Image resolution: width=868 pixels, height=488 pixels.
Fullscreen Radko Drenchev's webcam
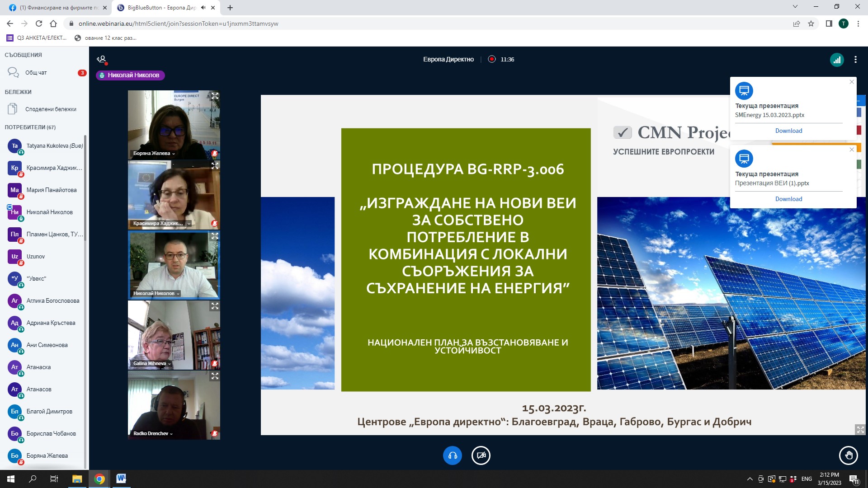215,376
